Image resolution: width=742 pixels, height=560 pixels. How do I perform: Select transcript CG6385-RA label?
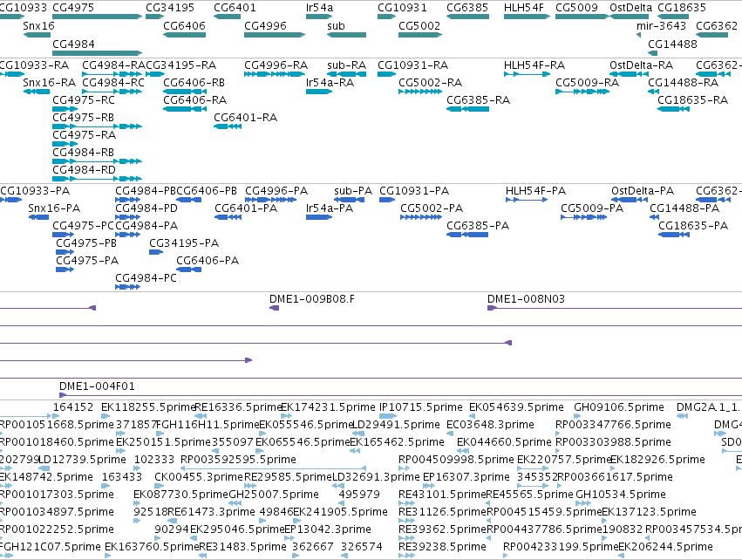[479, 100]
